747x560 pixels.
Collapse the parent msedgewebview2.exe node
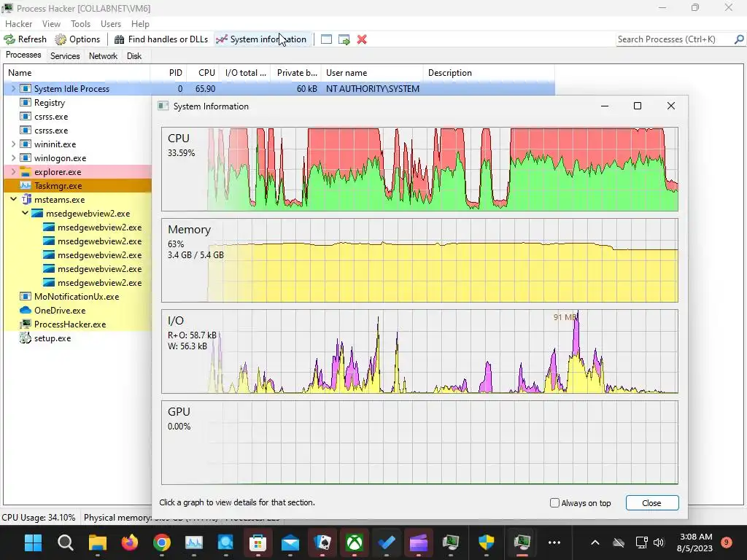coord(25,213)
